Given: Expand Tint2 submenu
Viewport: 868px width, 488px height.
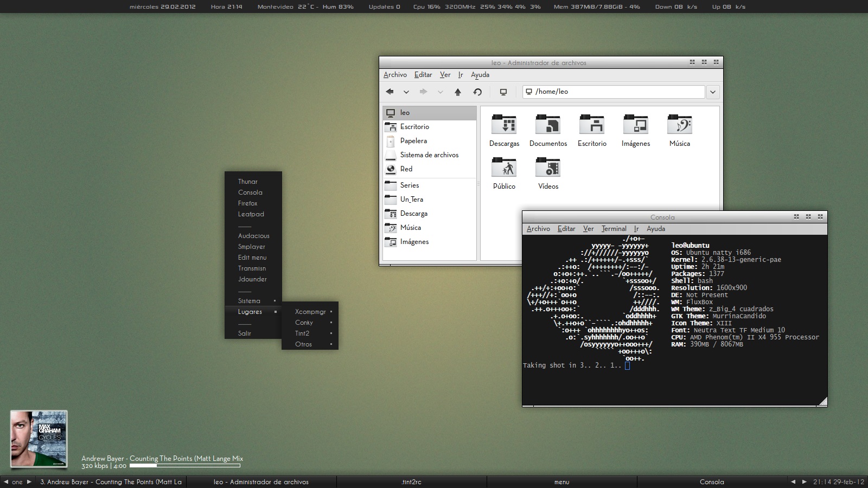Looking at the screenshot, I should (310, 333).
